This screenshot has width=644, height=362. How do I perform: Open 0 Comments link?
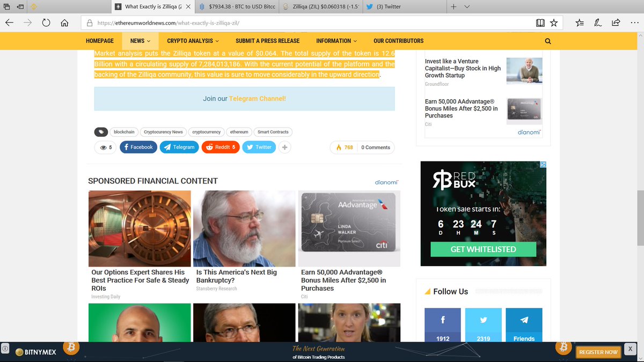click(x=376, y=147)
